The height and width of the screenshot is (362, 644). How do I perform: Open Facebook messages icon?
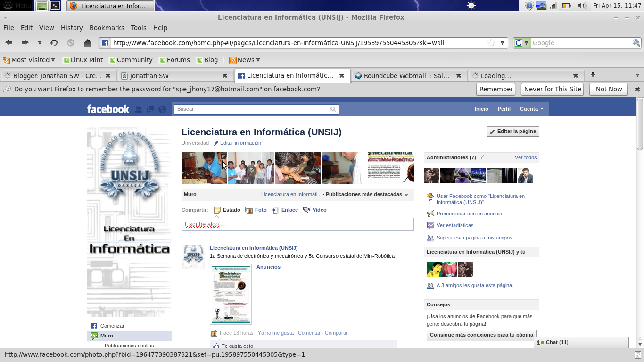(150, 109)
